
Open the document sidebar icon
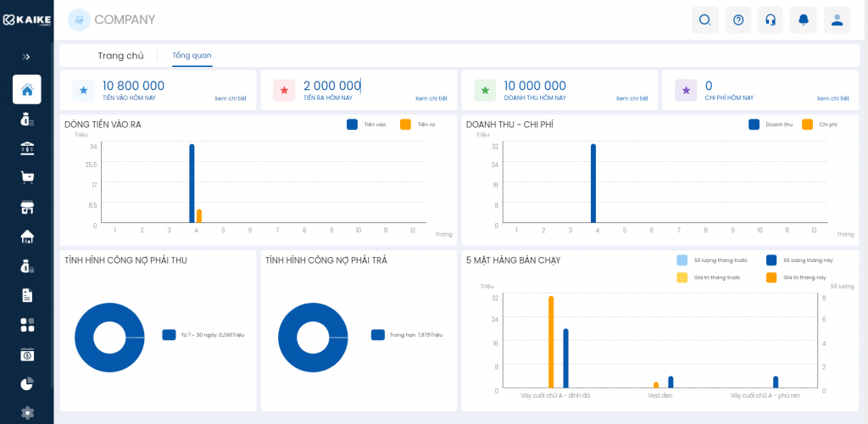click(26, 296)
